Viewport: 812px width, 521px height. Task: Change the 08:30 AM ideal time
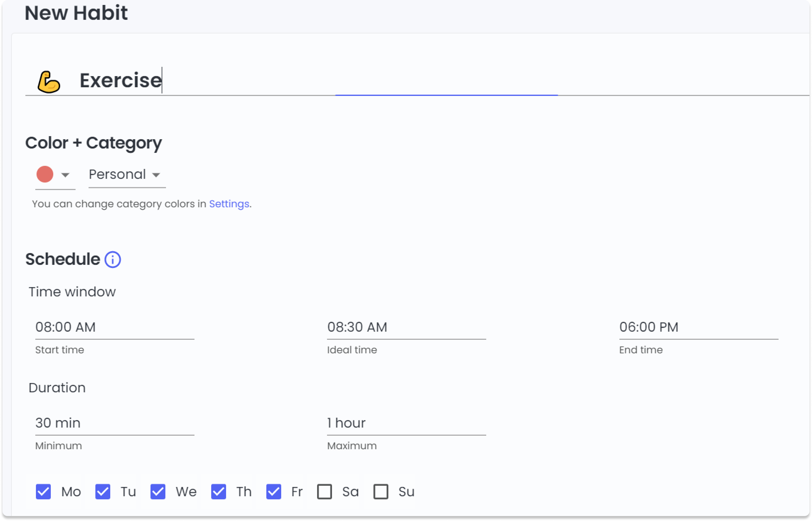(x=406, y=327)
